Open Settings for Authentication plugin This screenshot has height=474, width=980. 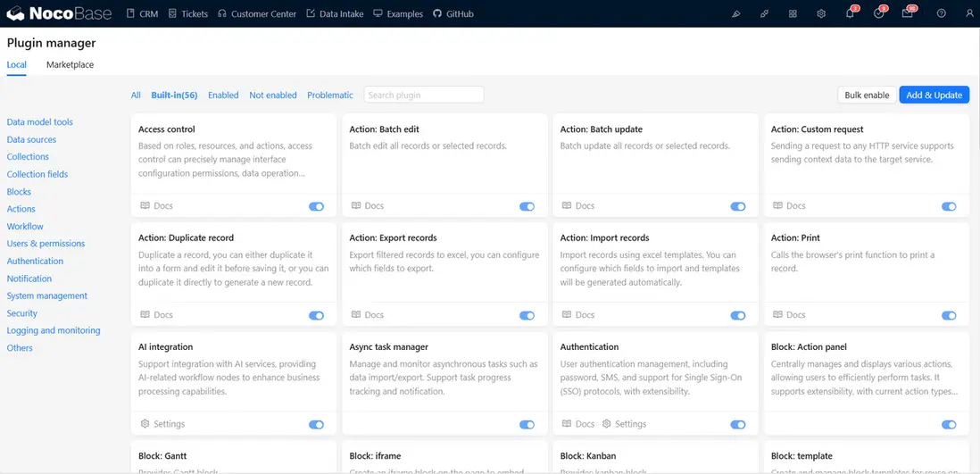tap(624, 424)
